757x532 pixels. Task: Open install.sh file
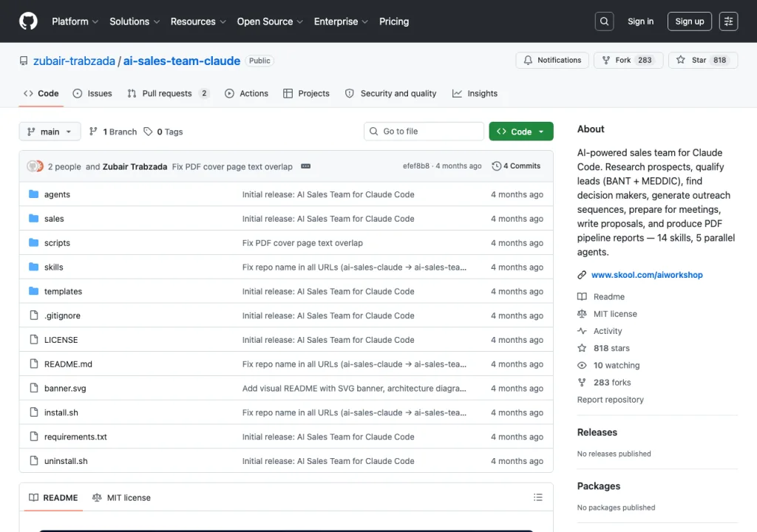[61, 412]
